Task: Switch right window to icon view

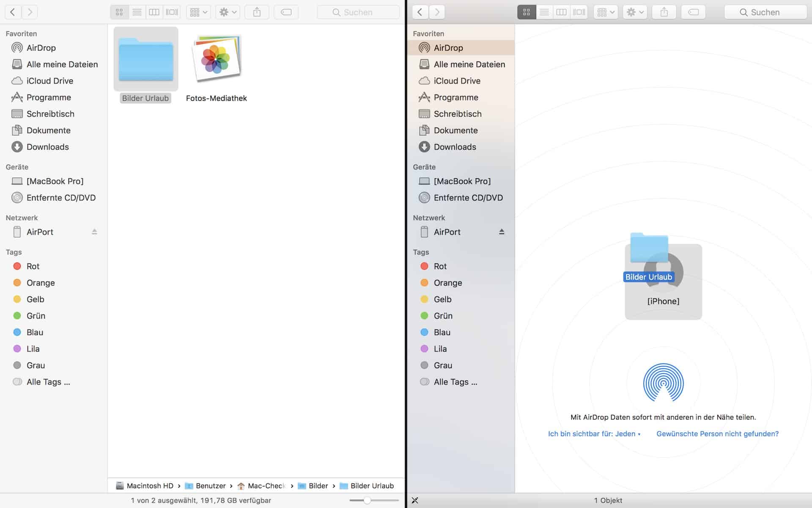Action: [527, 12]
